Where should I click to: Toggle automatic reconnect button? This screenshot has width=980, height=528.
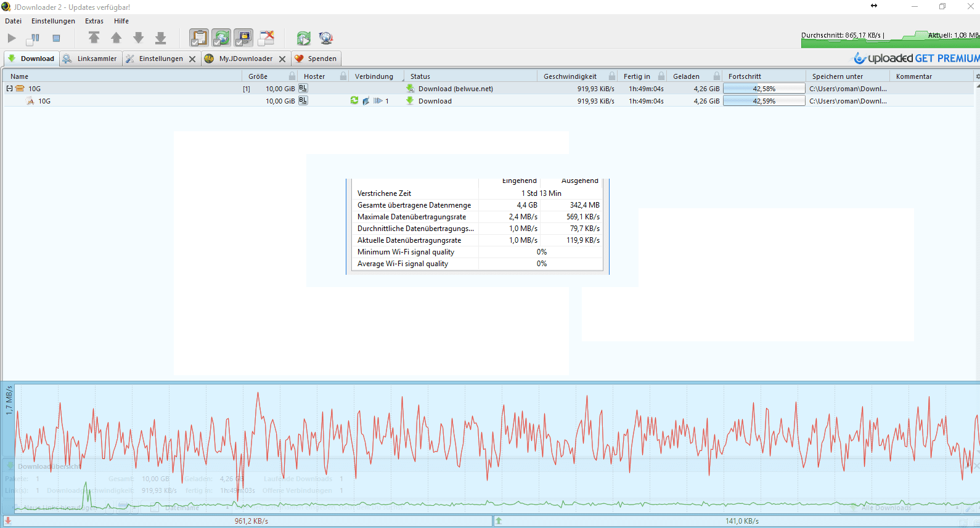pyautogui.click(x=221, y=38)
